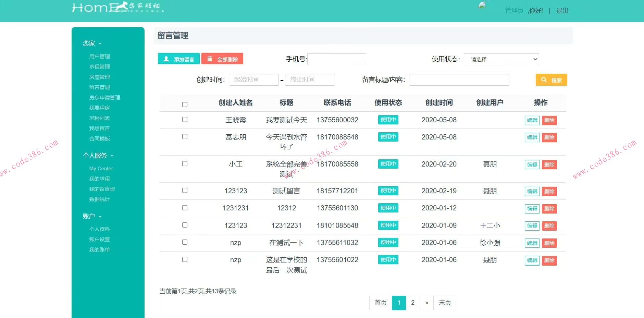The height and width of the screenshot is (318, 644).
Task: Check the checkbox for 王晓霞's row
Action: (185, 119)
